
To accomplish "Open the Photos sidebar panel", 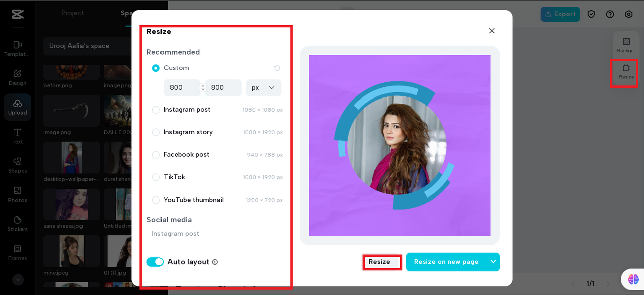I will coord(17,194).
